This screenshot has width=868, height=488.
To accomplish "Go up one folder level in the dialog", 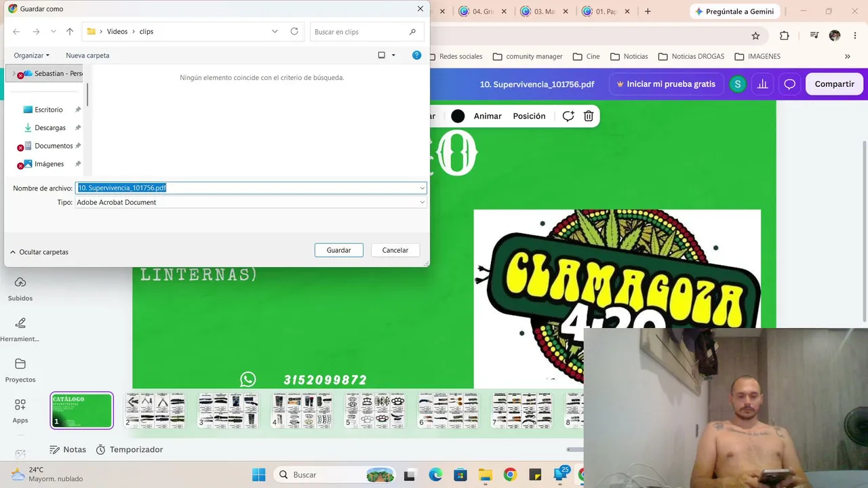I will [70, 32].
